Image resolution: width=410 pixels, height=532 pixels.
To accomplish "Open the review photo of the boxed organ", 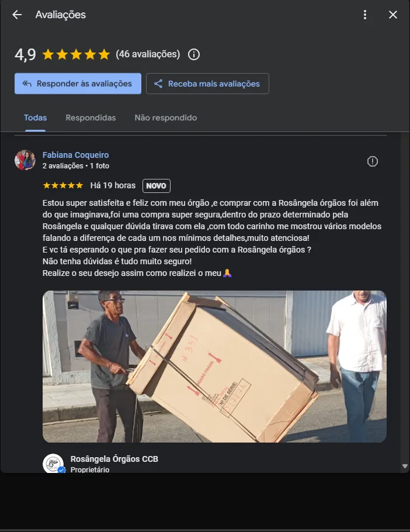I will click(214, 367).
